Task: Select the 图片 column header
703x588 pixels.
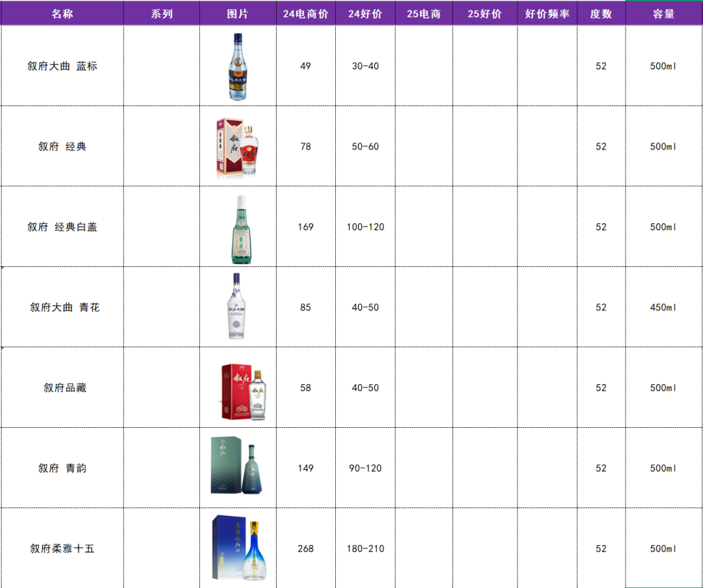Action: click(x=238, y=14)
